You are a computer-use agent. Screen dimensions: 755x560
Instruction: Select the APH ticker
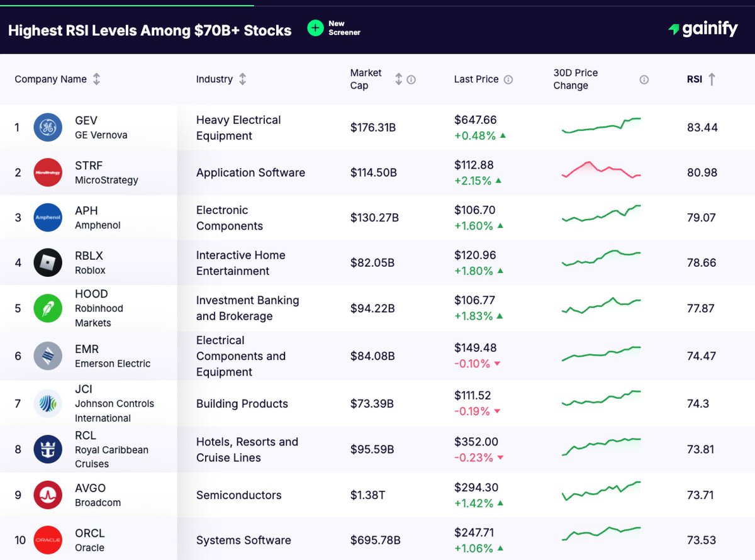[86, 211]
